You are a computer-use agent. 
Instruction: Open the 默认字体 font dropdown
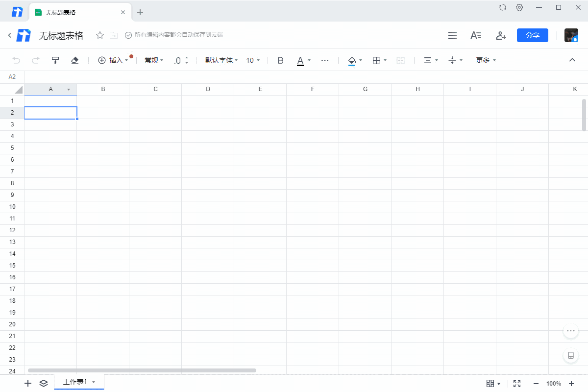click(x=221, y=60)
